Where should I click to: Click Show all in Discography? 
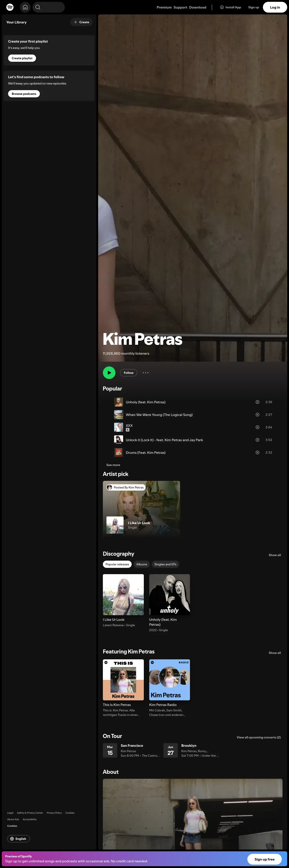tap(275, 555)
